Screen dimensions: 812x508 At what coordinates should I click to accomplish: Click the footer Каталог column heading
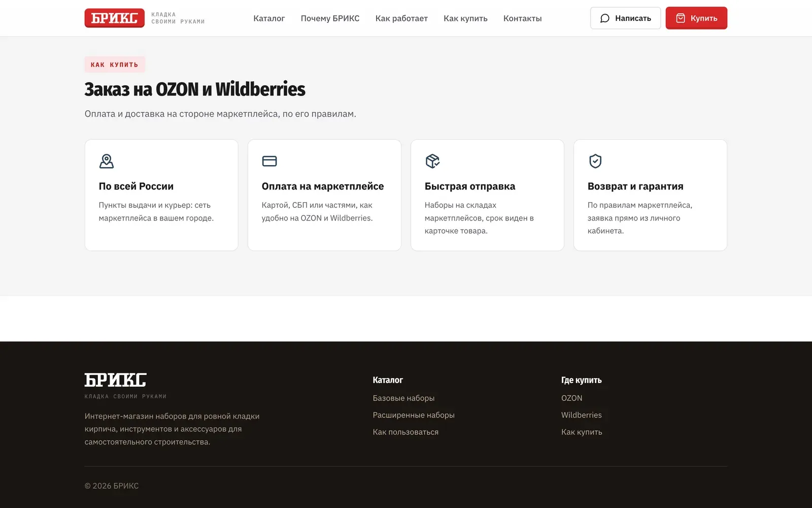(x=388, y=380)
